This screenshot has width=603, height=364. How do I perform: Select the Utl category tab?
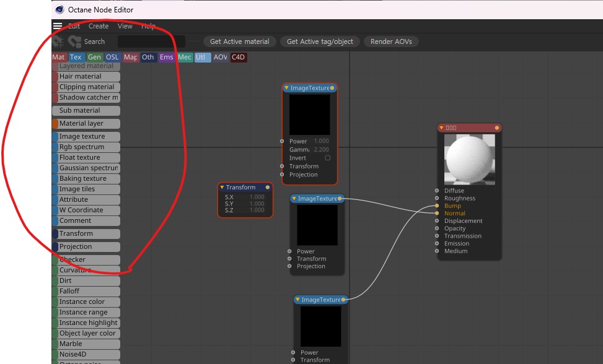point(202,57)
